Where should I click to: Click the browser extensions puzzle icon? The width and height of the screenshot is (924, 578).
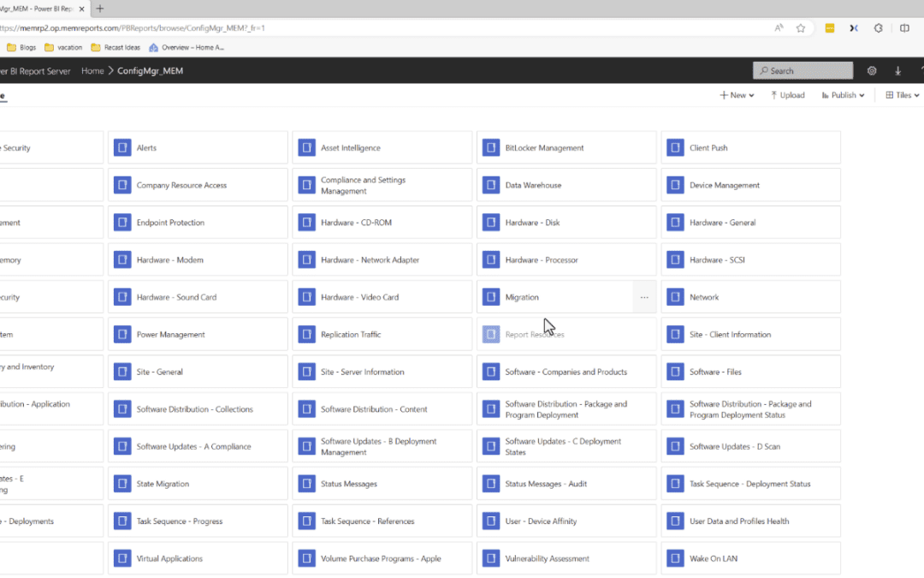(878, 27)
